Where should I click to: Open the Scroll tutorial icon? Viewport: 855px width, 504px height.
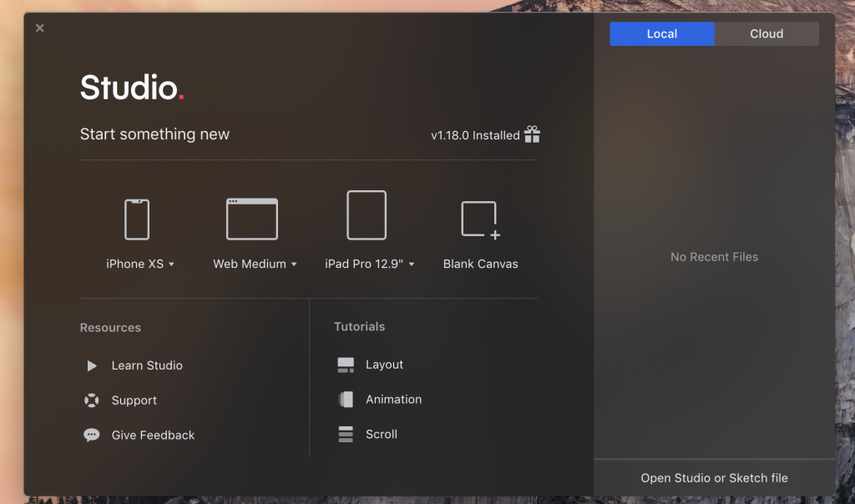pyautogui.click(x=346, y=434)
